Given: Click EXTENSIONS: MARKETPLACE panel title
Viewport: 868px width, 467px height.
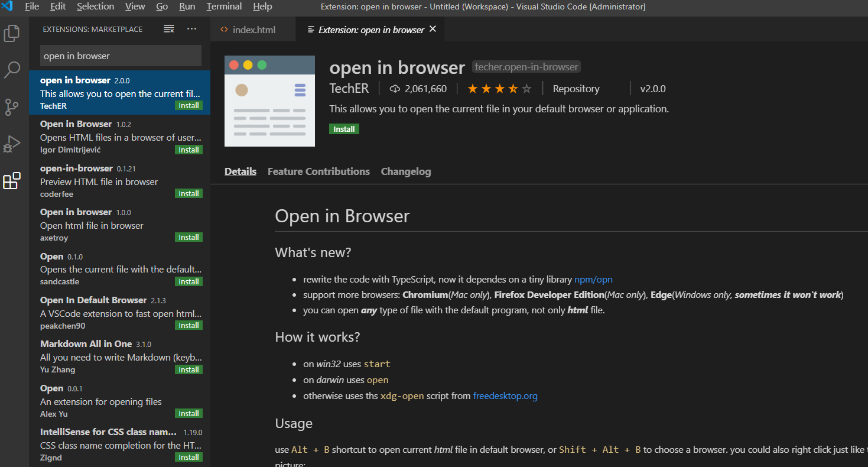Looking at the screenshot, I should click(93, 30).
